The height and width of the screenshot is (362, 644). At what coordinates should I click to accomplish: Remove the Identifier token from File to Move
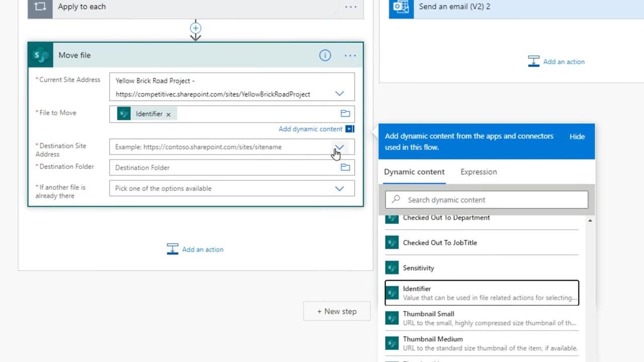pos(169,115)
